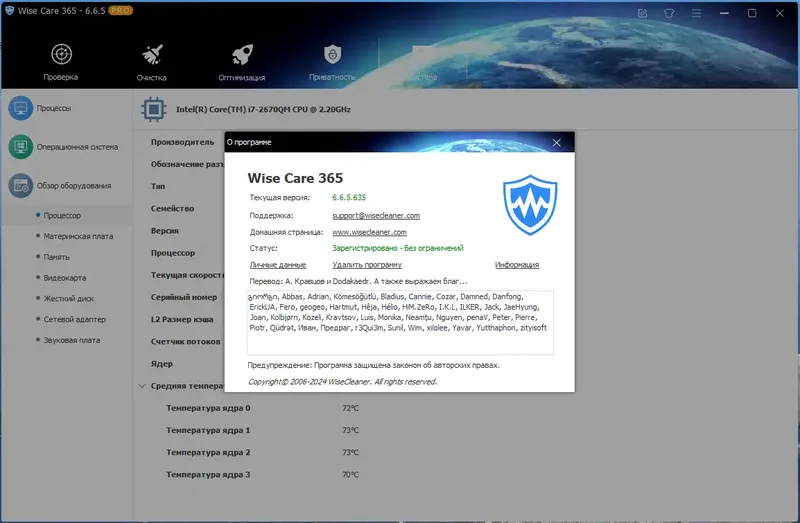The image size is (800, 523).
Task: Close the О программе dialog
Action: point(557,143)
